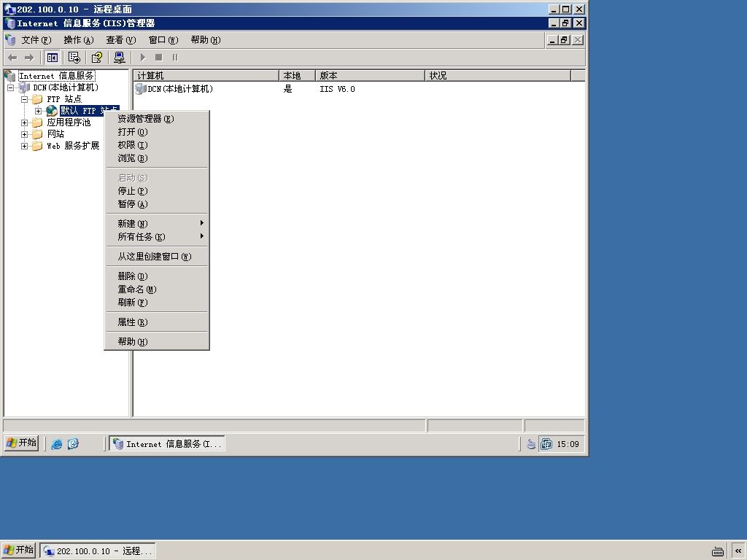
Task: Click the MMC console icon left of 文件
Action: coord(10,40)
